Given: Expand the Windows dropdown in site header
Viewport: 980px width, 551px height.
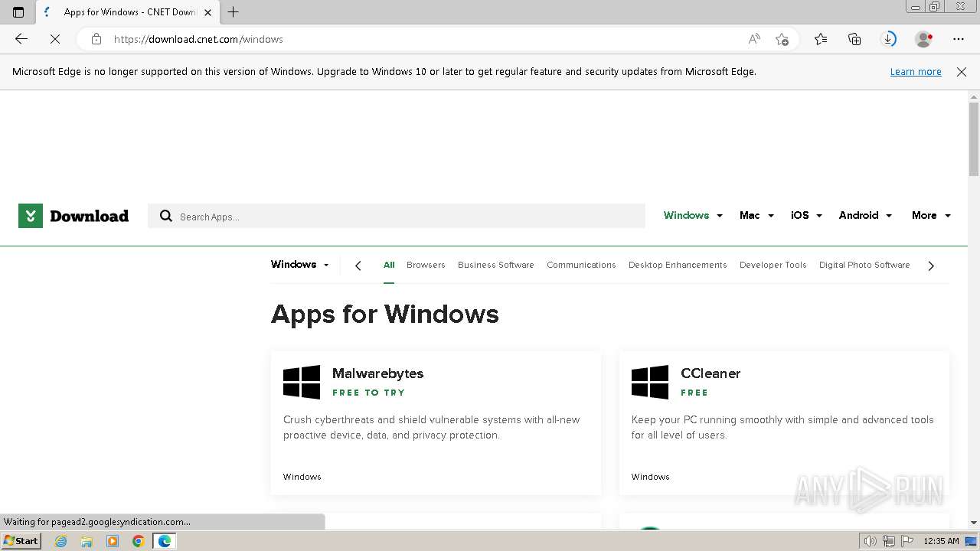Looking at the screenshot, I should point(693,216).
